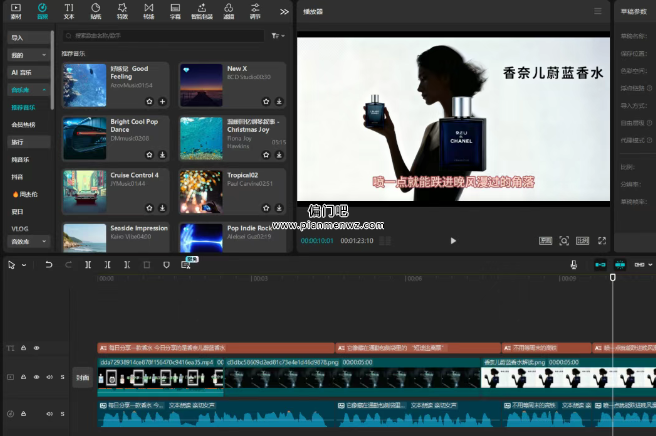Screen dimensions: 656x436
Task: Expand the 我的 (Mine) sidebar dropdown
Action: click(45, 54)
